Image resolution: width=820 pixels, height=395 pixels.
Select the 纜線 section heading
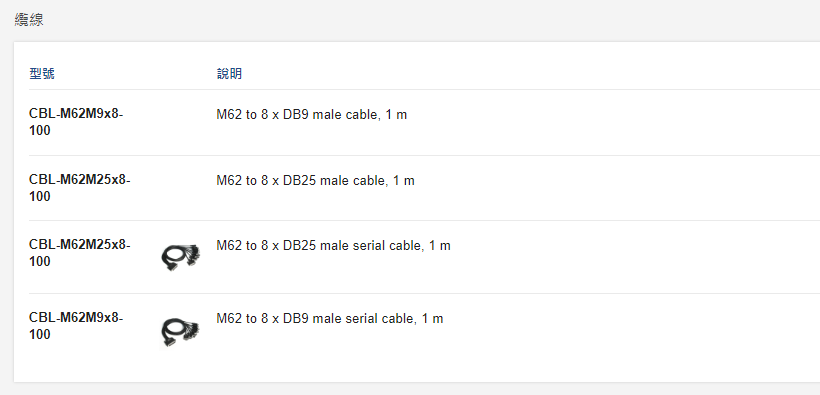point(29,20)
